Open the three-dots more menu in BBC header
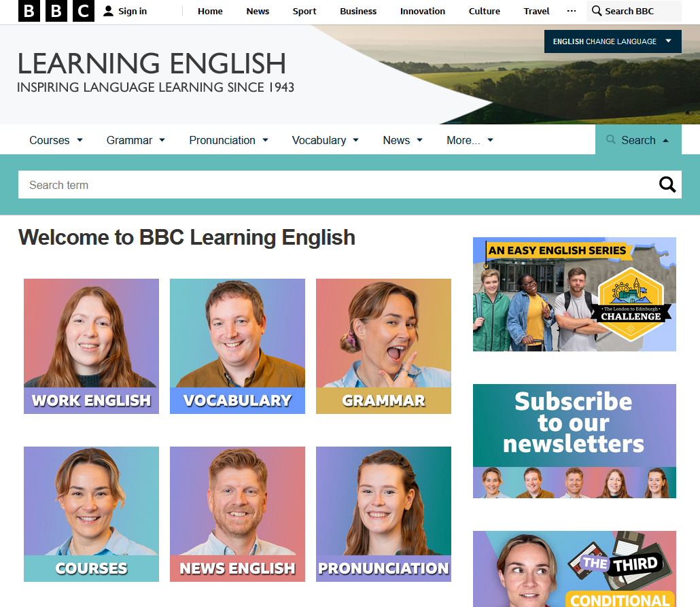The height and width of the screenshot is (607, 700). point(572,11)
